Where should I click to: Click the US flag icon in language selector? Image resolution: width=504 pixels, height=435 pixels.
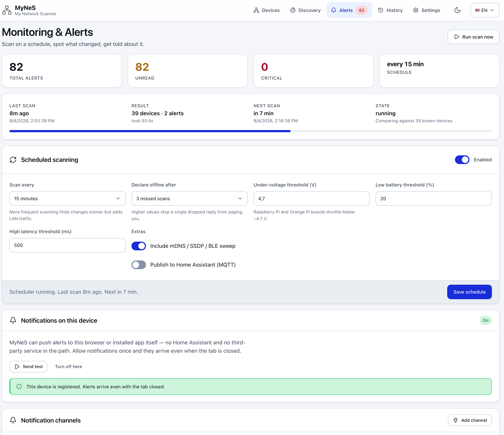click(x=477, y=10)
